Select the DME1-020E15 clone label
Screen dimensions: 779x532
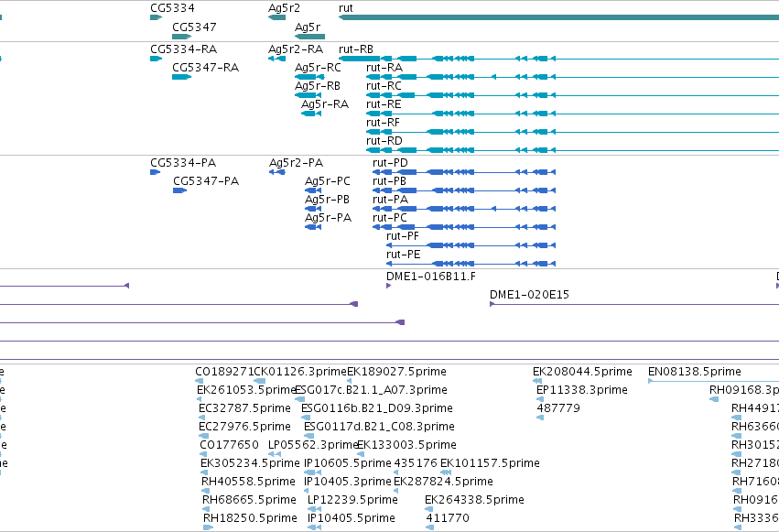(529, 295)
